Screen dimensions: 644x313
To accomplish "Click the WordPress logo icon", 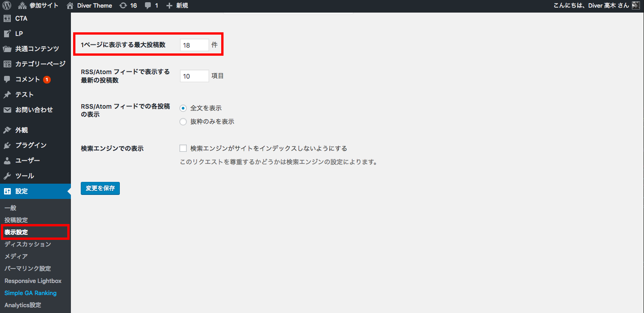I will point(7,6).
